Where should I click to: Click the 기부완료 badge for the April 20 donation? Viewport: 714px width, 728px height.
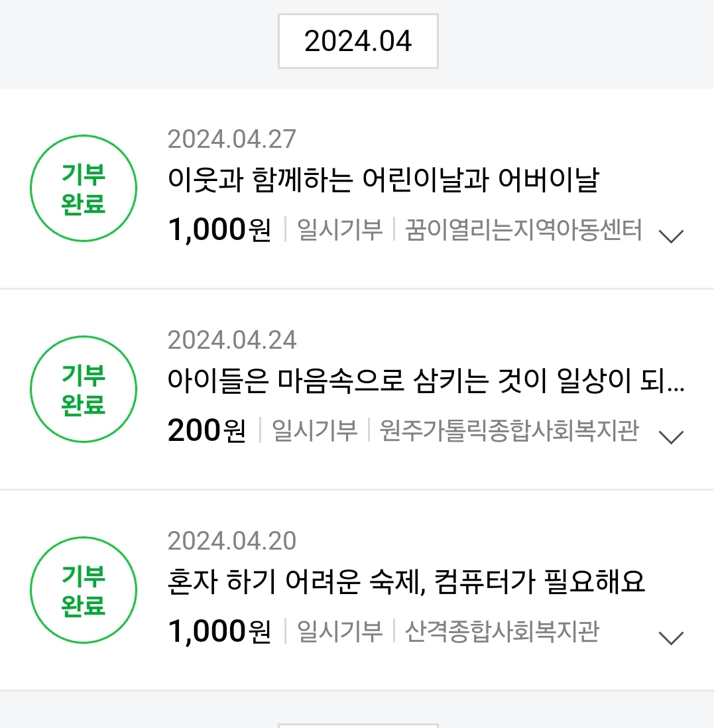(x=84, y=591)
